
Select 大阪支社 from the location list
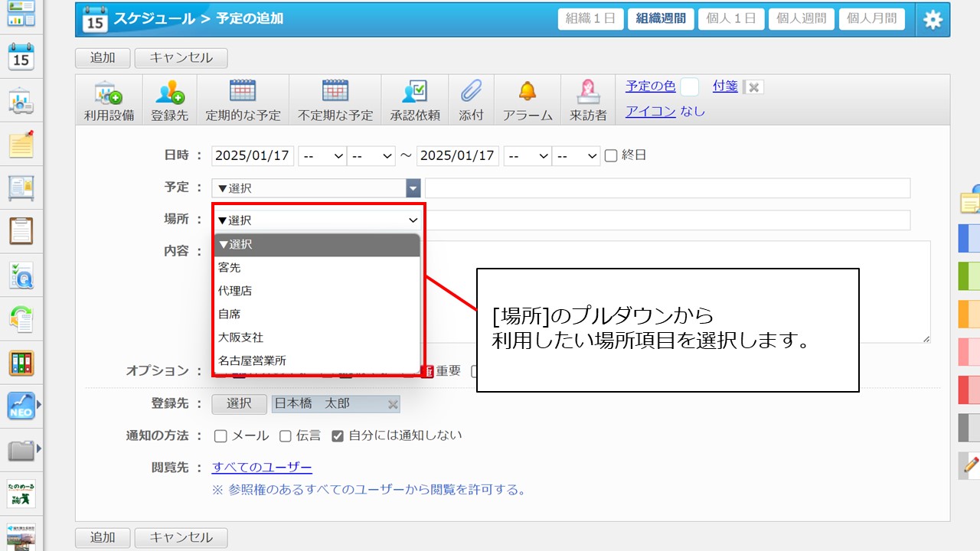(x=240, y=337)
